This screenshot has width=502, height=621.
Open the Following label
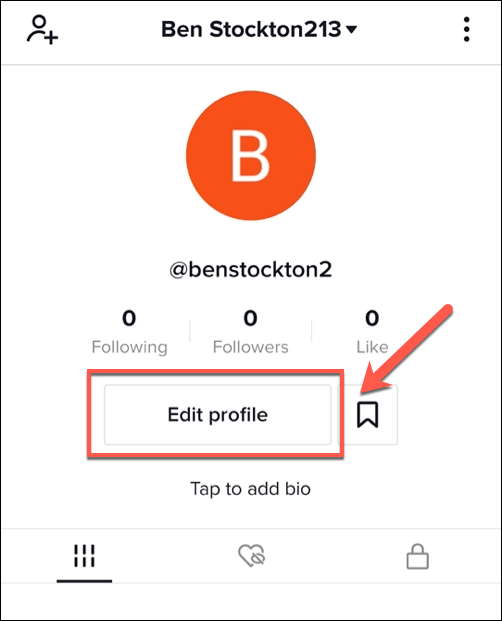pos(129,347)
